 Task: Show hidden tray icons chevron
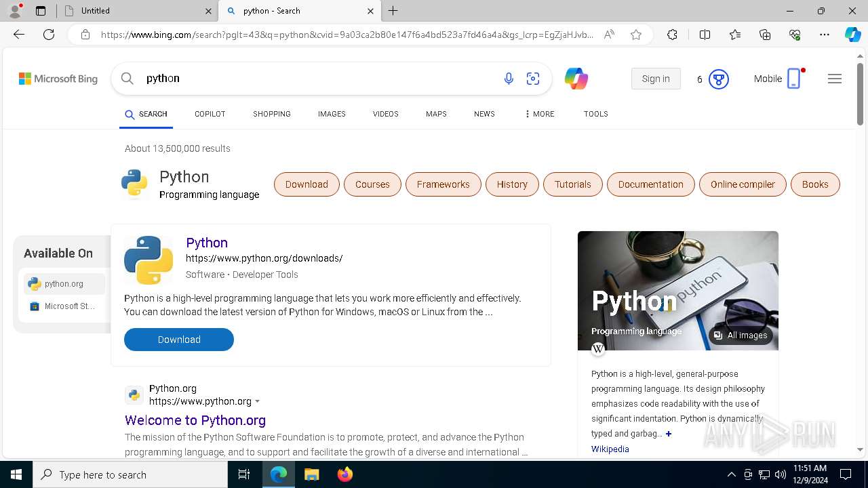731,474
